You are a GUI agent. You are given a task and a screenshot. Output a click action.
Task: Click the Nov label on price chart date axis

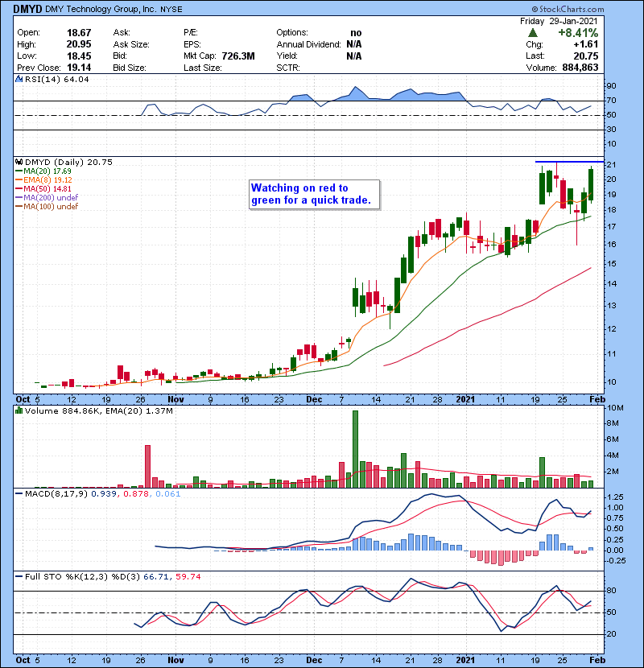click(175, 399)
